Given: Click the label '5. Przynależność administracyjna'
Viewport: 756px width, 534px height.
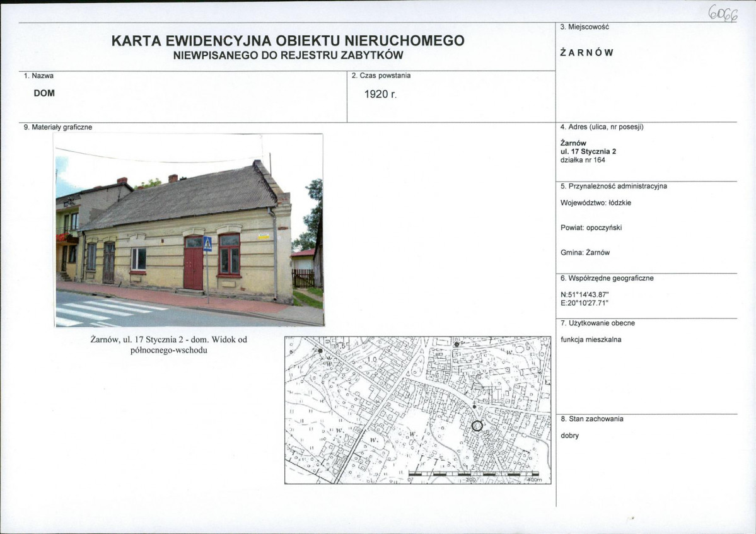Looking at the screenshot, I should point(614,186).
